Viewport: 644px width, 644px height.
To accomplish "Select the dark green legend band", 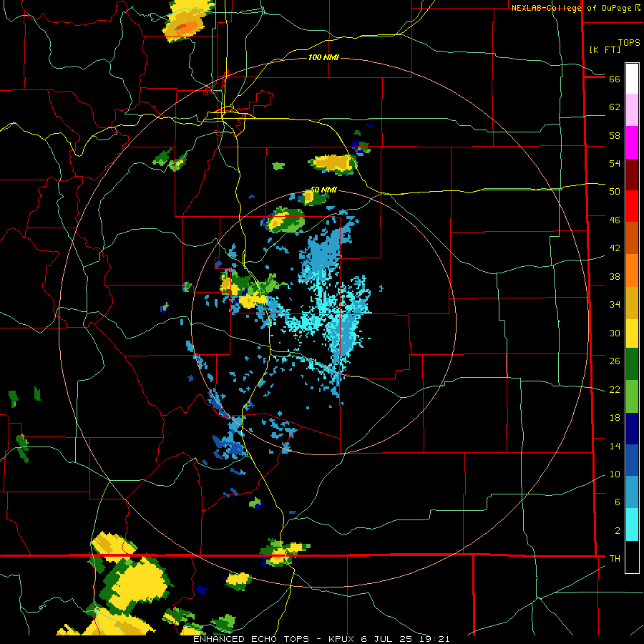I will click(x=632, y=364).
